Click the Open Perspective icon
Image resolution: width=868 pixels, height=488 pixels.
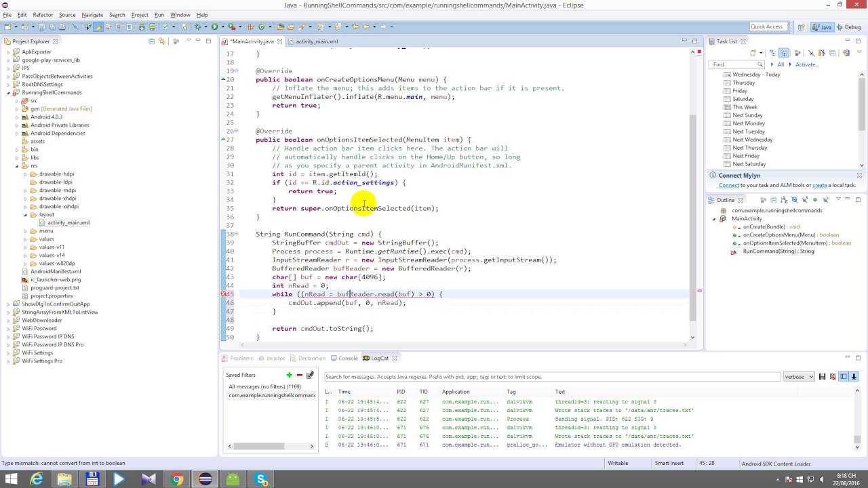coord(801,27)
